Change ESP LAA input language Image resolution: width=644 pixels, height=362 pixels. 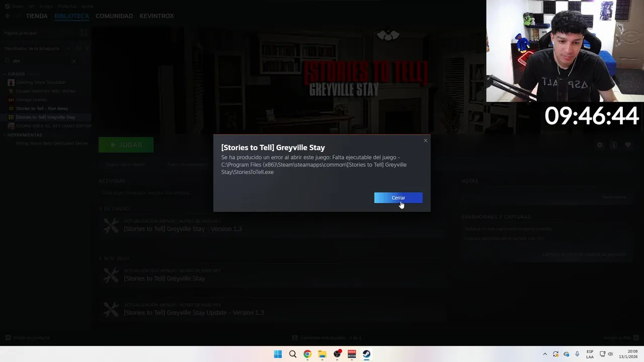[590, 354]
